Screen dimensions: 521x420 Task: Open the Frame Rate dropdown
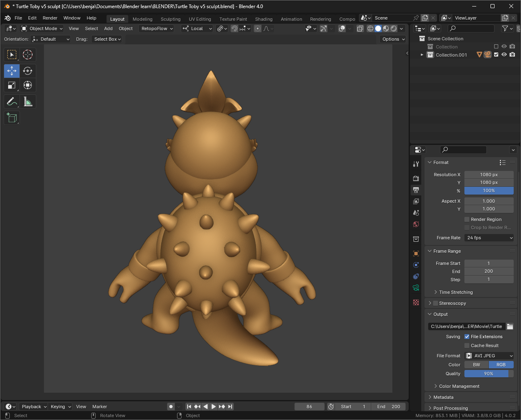[x=489, y=238]
